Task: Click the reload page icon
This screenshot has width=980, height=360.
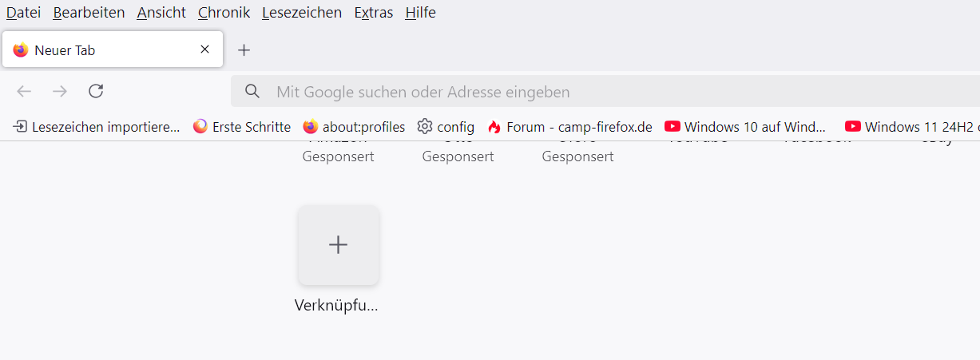Action: 96,91
